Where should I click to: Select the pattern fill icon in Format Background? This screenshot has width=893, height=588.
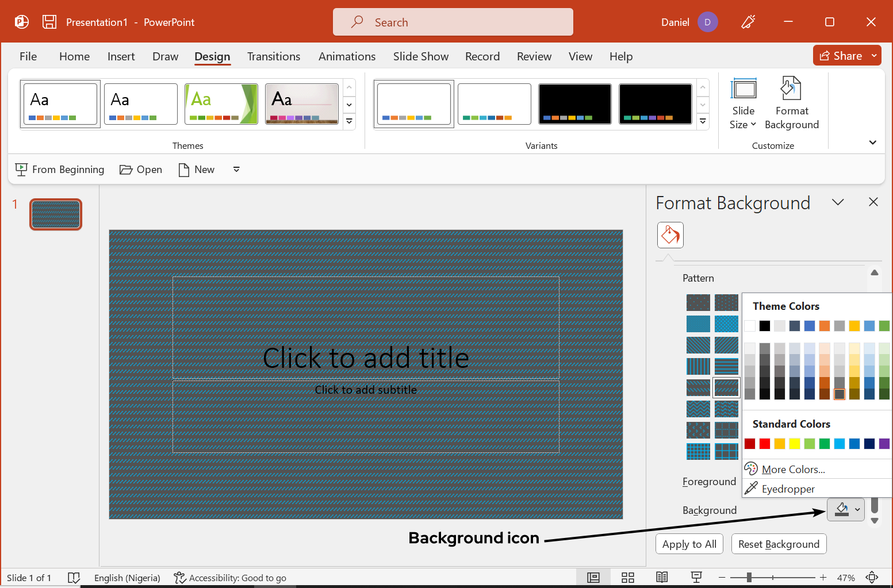click(x=670, y=235)
